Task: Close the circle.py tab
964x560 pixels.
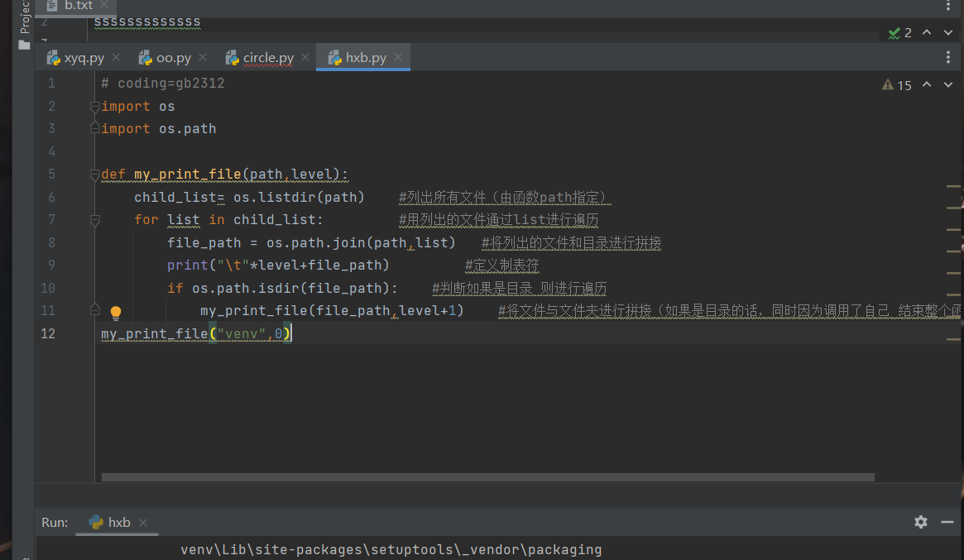Action: tap(305, 57)
